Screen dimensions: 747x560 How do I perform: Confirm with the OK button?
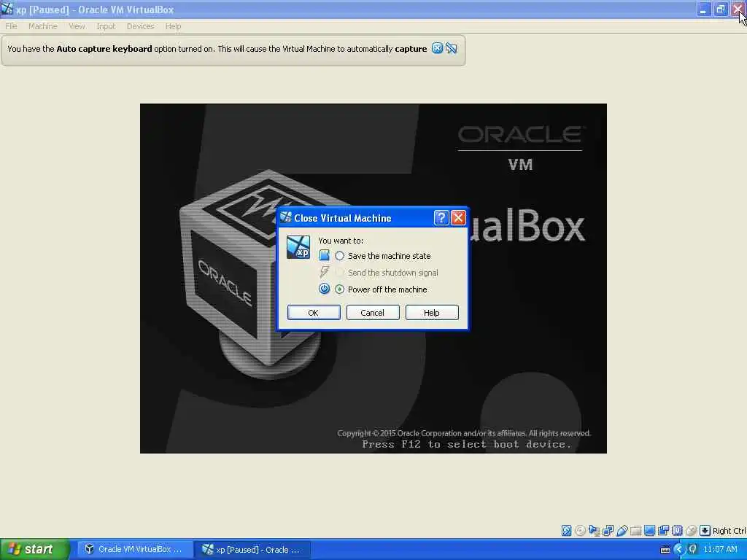click(x=314, y=312)
